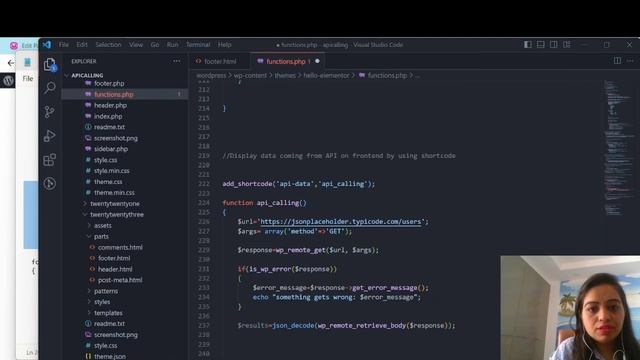
Task: Open comments.html in parts folder
Action: coord(120,247)
